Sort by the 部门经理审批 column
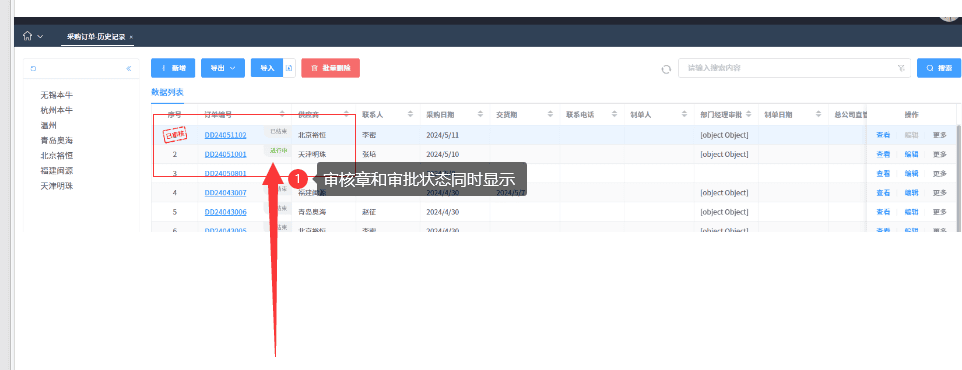 (x=748, y=114)
